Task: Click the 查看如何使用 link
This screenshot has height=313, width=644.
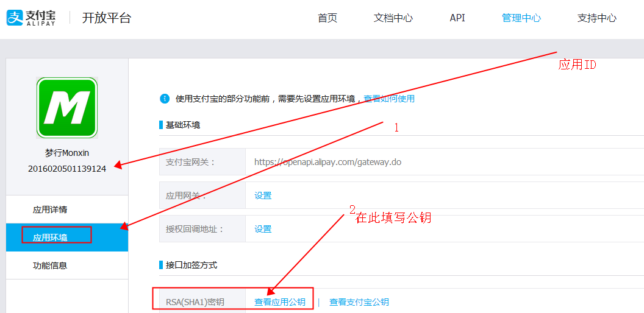Action: 389,99
